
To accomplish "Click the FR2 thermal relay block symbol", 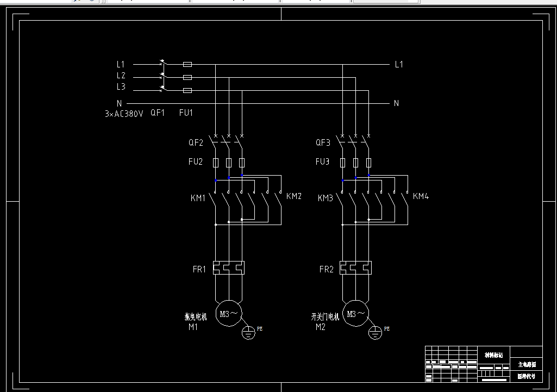I will click(355, 268).
